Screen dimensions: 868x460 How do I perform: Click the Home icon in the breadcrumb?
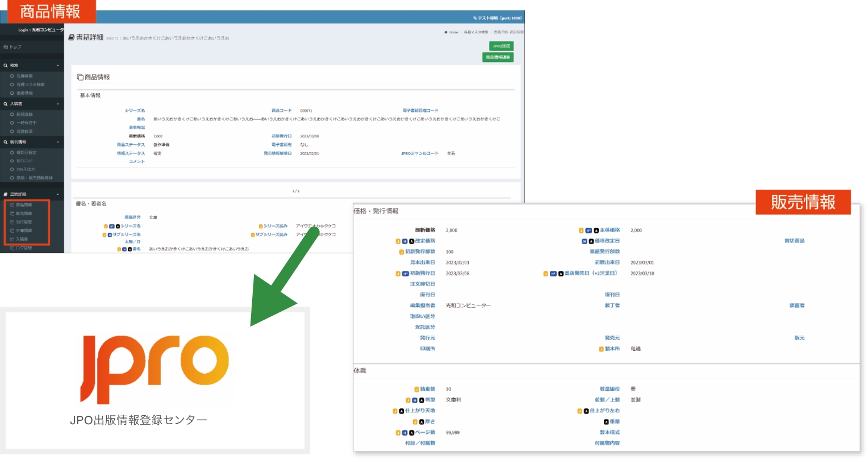[x=446, y=32]
